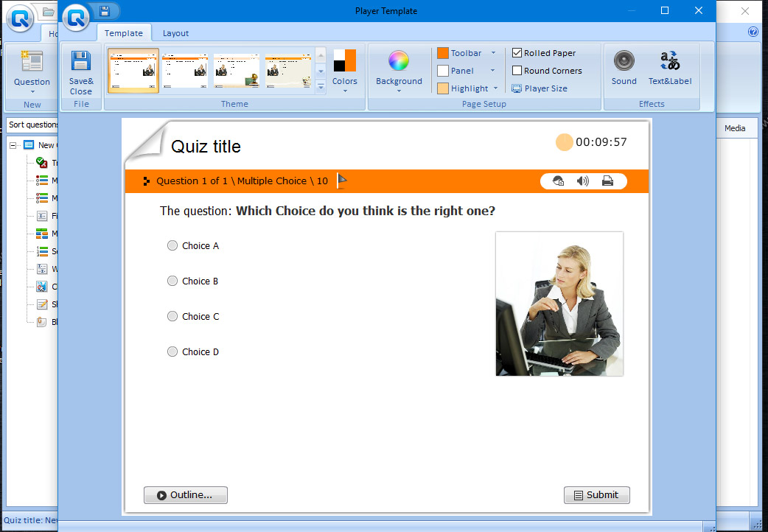
Task: Click the save icon in the title bar
Action: point(105,11)
